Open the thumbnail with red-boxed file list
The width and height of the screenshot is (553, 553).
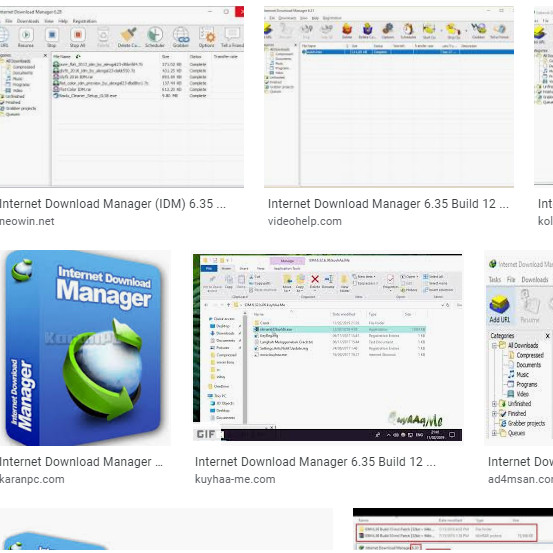pyautogui.click(x=453, y=530)
